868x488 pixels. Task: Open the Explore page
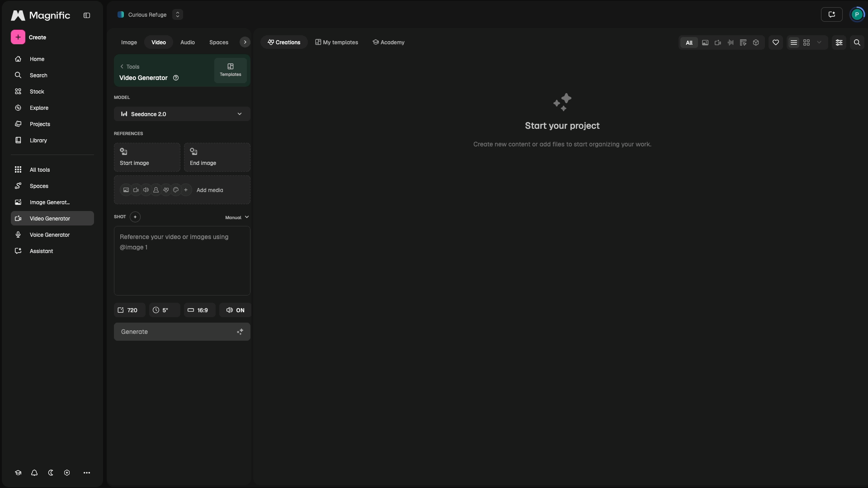click(52, 108)
